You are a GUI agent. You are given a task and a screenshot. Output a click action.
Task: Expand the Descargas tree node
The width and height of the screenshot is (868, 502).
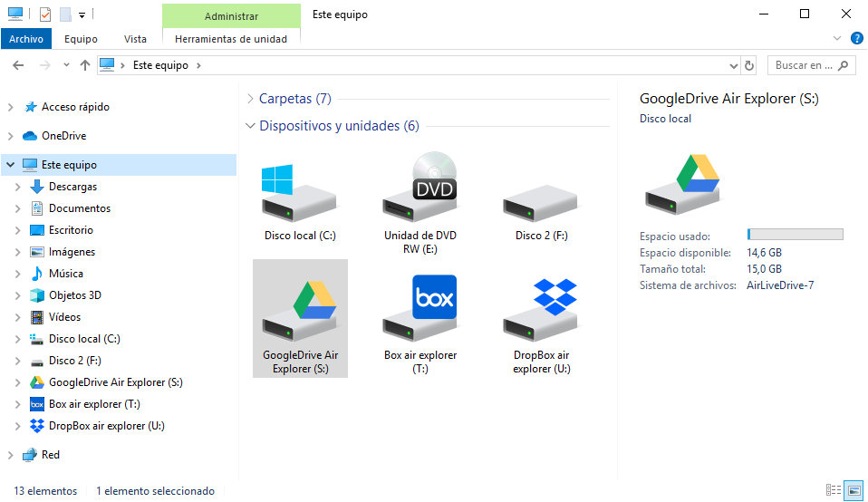18,187
